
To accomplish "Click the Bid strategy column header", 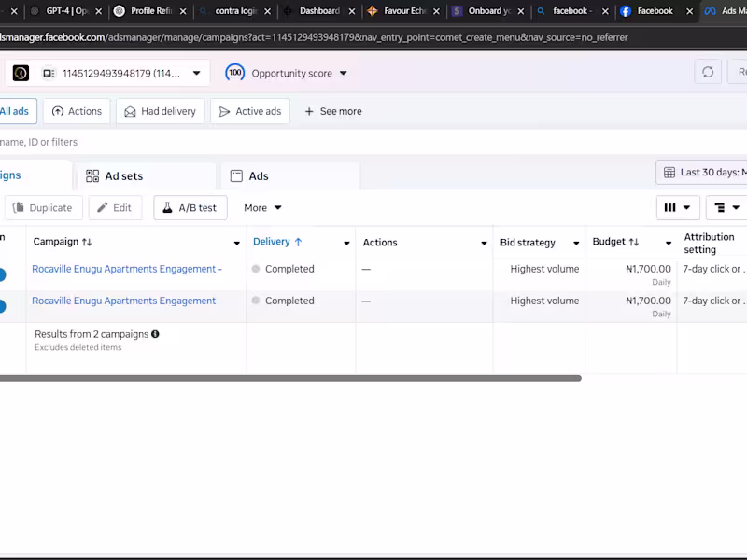I will (x=528, y=243).
